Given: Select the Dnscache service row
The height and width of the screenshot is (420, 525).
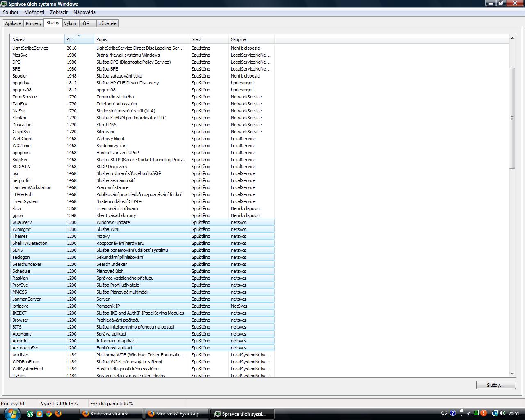Looking at the screenshot, I should [142, 125].
